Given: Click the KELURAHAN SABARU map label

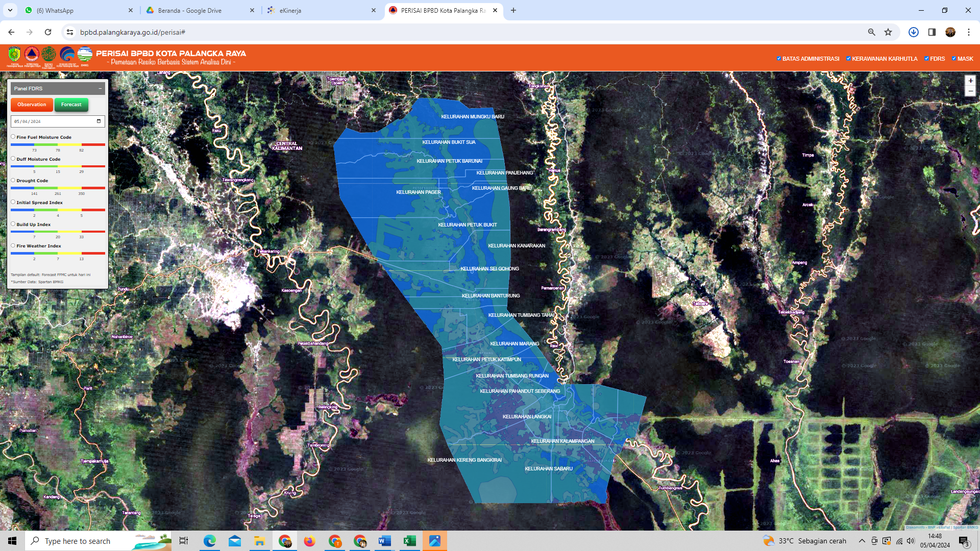Looking at the screenshot, I should (x=549, y=468).
